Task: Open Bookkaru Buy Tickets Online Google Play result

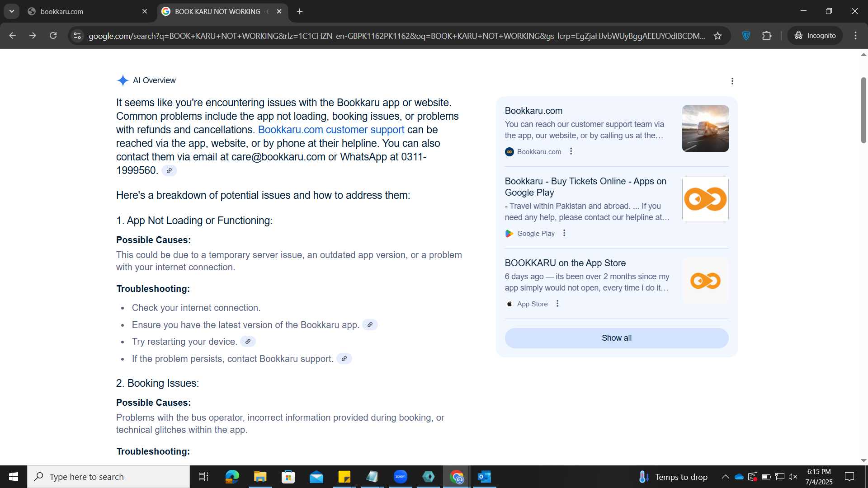Action: pos(585,187)
